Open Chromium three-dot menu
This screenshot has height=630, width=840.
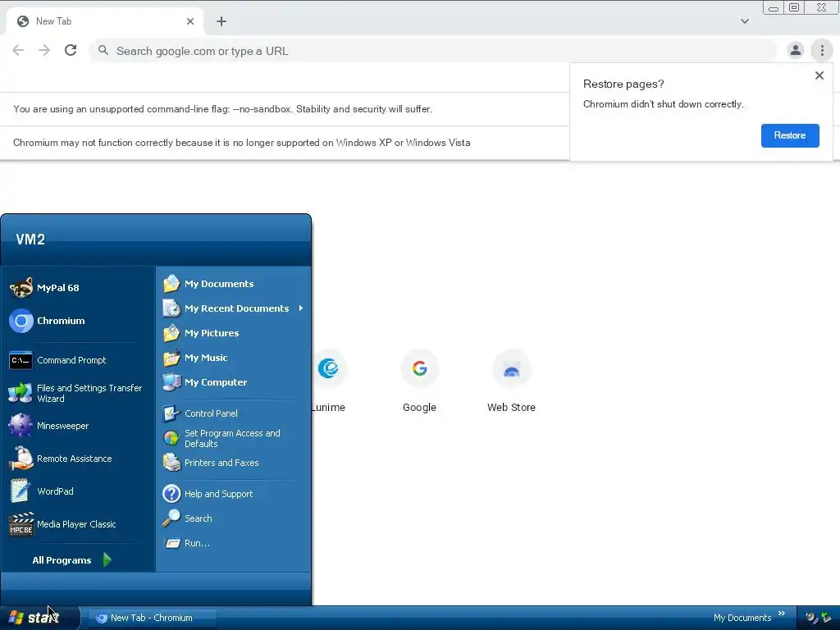coord(822,50)
